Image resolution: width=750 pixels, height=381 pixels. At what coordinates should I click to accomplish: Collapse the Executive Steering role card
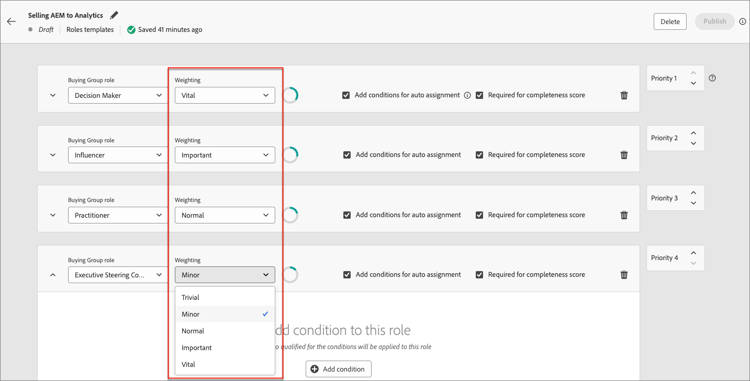(x=53, y=275)
